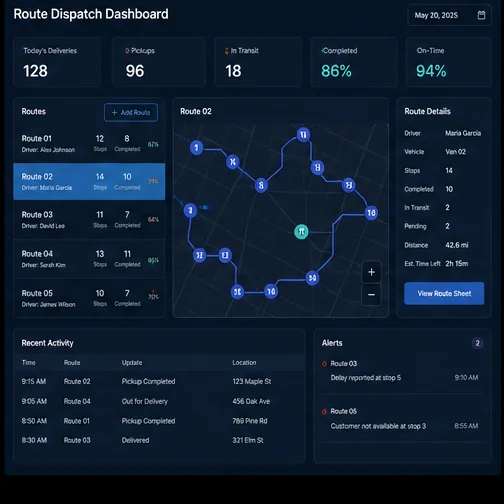Zoom out on the map with minus button

coord(371,295)
